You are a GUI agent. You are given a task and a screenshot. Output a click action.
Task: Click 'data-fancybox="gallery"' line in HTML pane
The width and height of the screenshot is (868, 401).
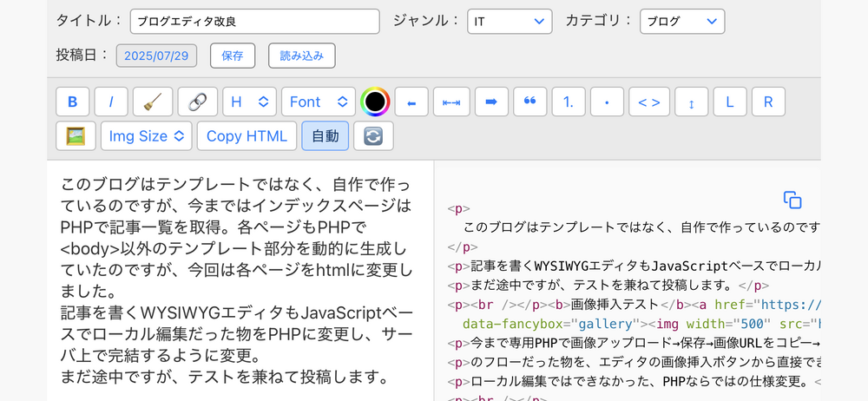(x=551, y=324)
